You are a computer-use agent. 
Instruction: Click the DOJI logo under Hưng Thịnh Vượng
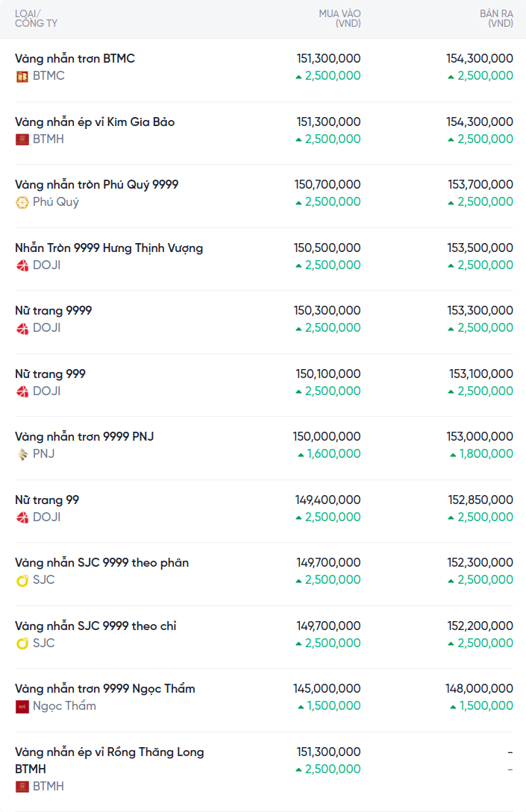(22, 265)
